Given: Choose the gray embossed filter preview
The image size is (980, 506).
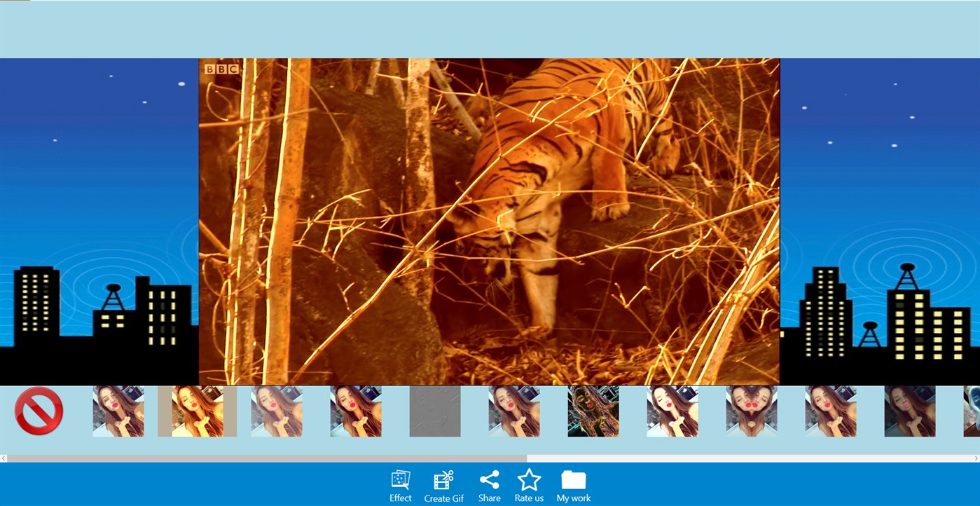Looking at the screenshot, I should (435, 411).
